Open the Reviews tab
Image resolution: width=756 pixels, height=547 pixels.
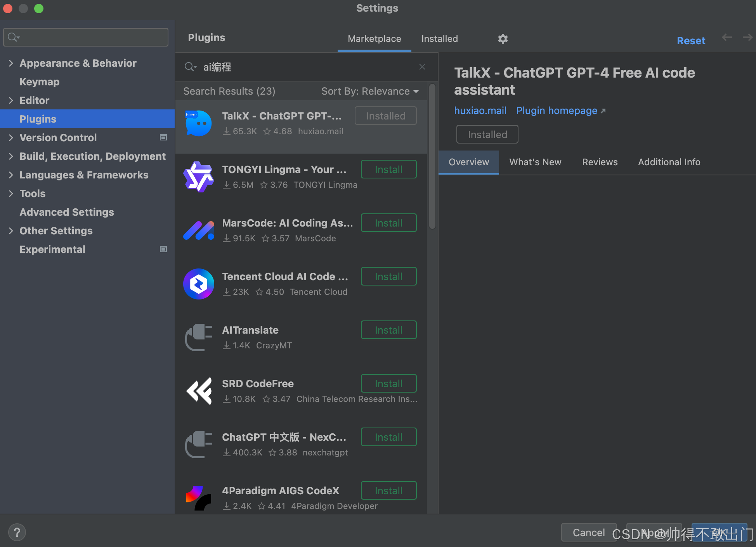(600, 162)
